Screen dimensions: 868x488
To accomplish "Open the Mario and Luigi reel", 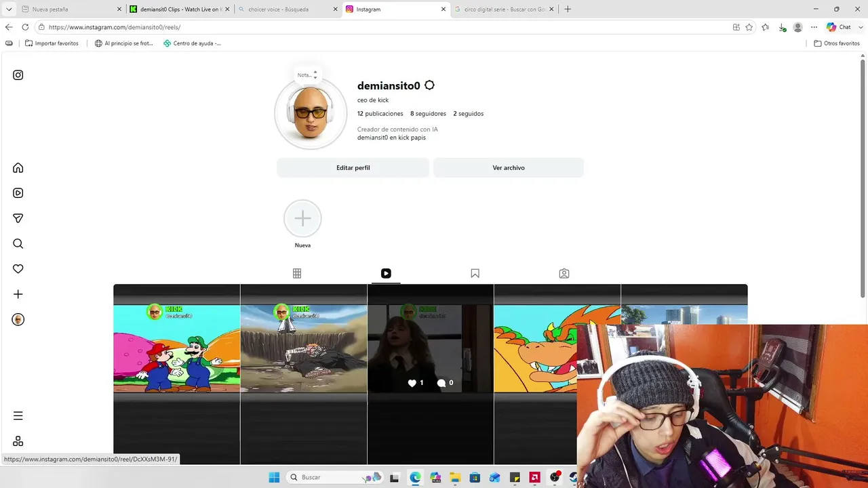I will [x=176, y=374].
